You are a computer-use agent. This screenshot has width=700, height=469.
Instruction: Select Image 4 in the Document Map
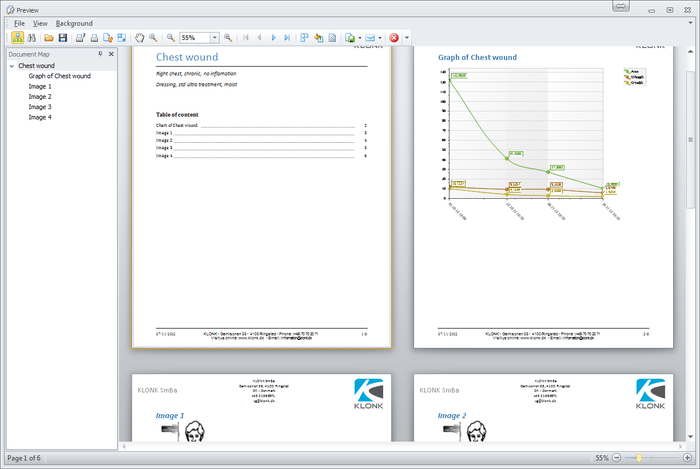(x=40, y=117)
